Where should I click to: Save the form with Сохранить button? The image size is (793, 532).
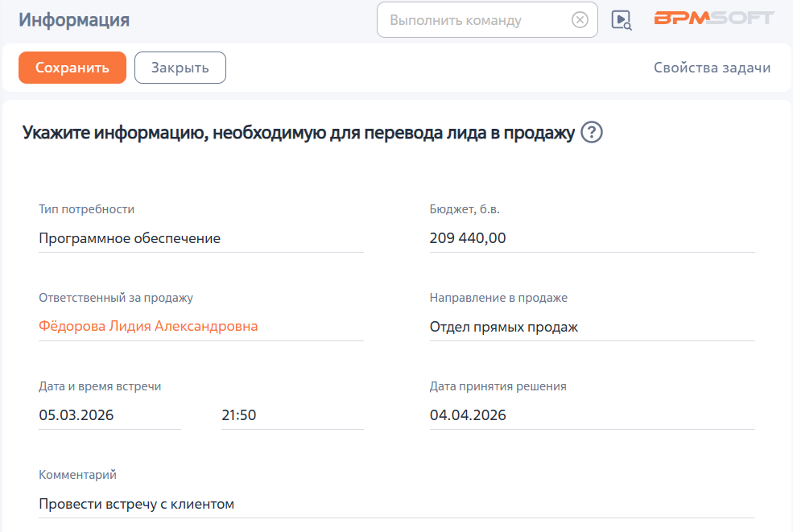point(72,68)
